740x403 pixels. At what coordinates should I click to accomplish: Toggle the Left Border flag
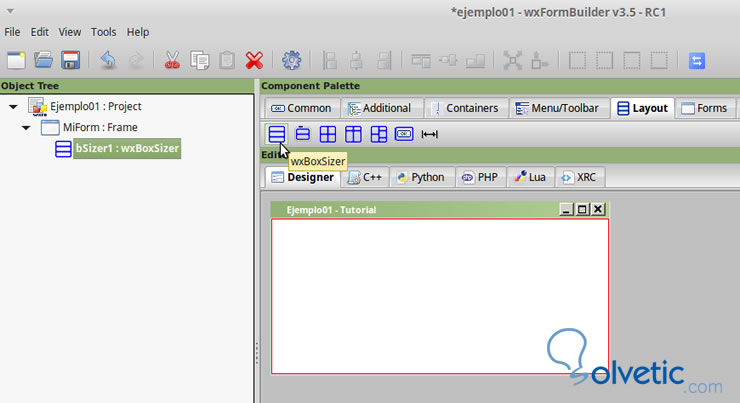pos(577,60)
